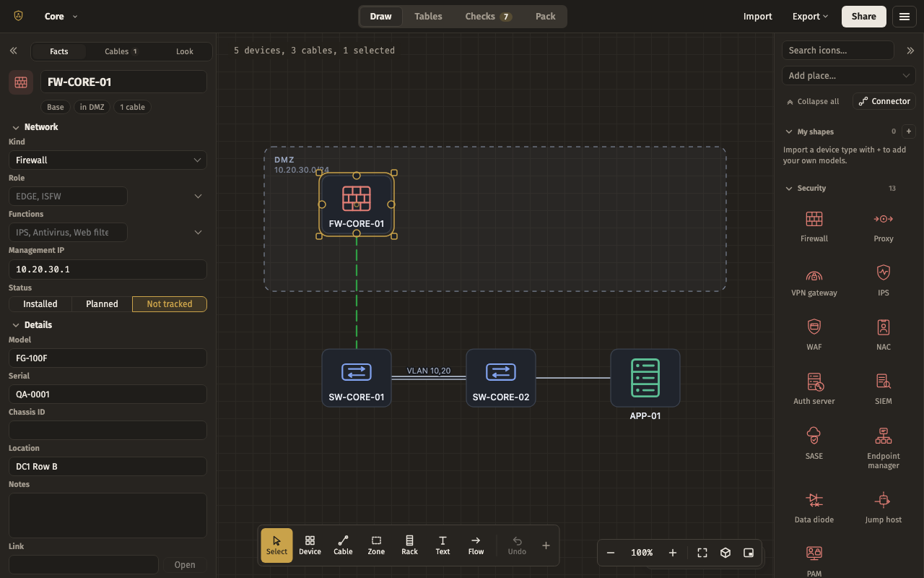
Task: Open the Kind Firewall dropdown
Action: tap(108, 160)
